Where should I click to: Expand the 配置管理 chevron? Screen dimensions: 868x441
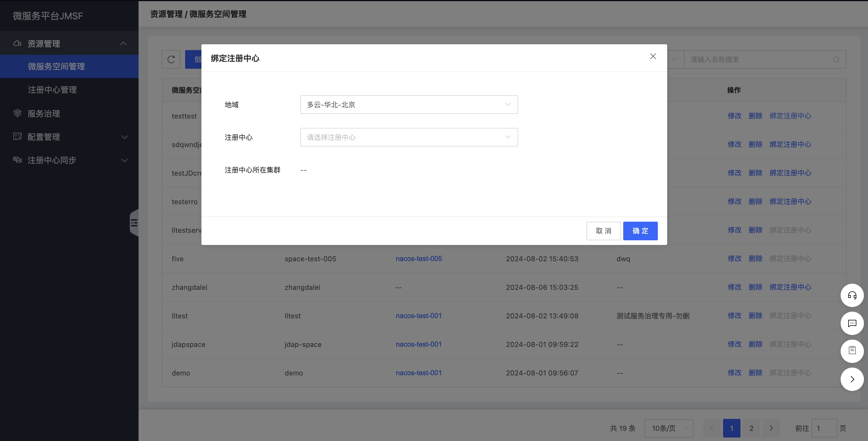pyautogui.click(x=124, y=137)
